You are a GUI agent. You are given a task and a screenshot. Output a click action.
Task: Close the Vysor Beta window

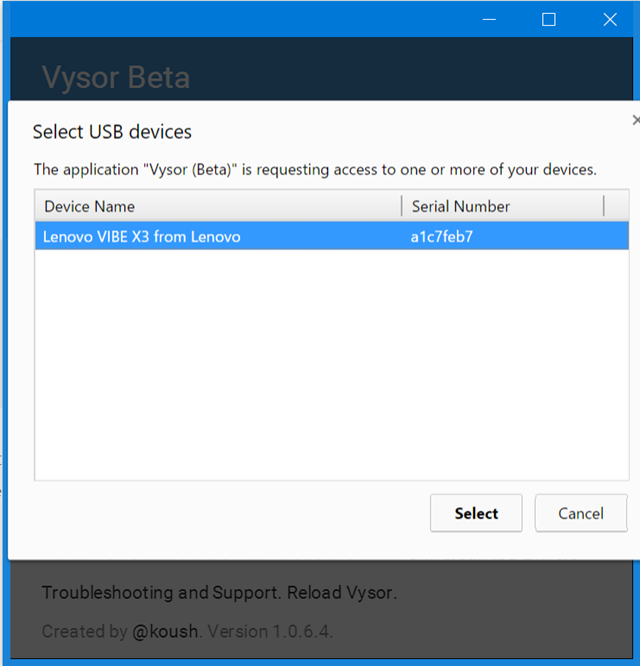(x=610, y=20)
